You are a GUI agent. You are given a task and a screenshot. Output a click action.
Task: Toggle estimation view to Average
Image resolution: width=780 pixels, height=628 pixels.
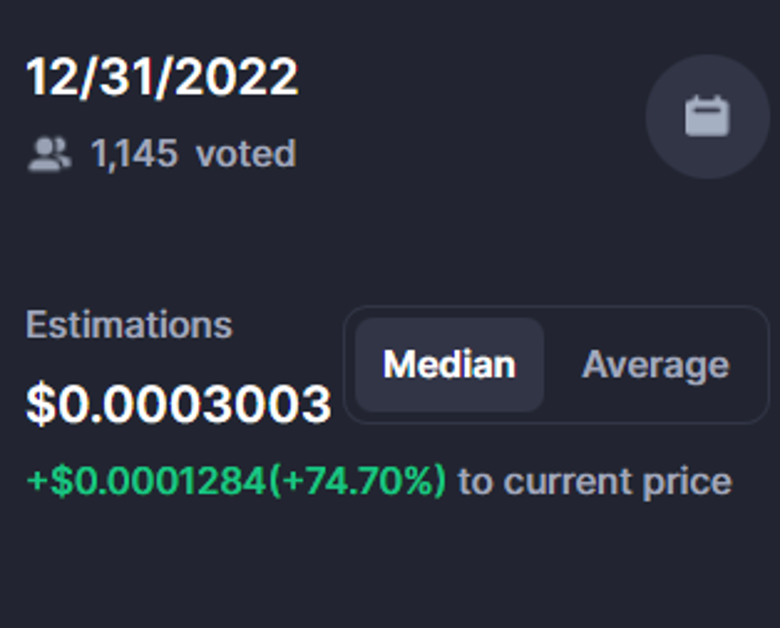[655, 365]
